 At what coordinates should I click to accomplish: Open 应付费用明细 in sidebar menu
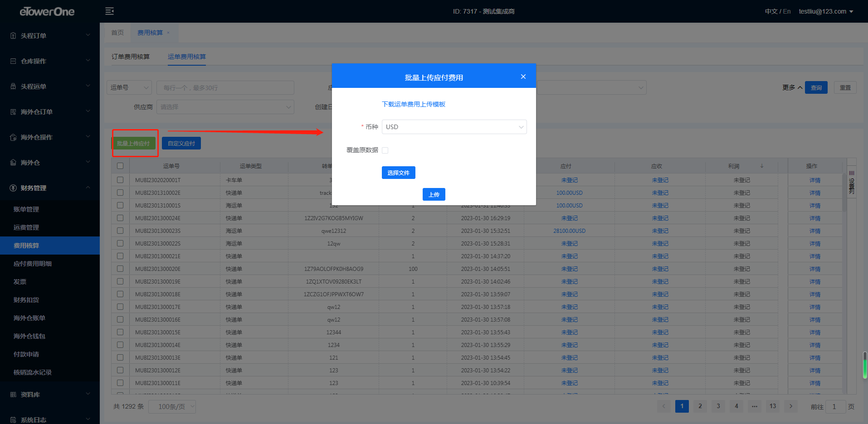pos(33,264)
